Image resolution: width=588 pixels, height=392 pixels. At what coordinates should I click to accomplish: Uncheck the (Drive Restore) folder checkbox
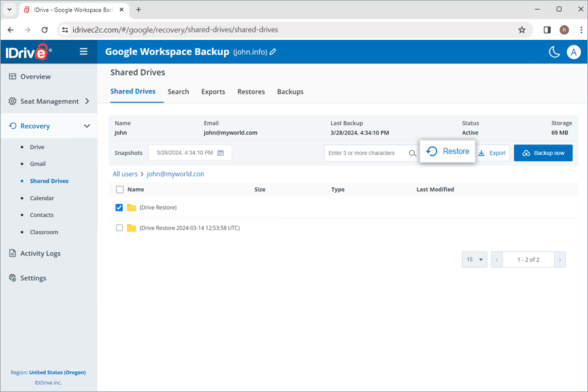click(118, 206)
